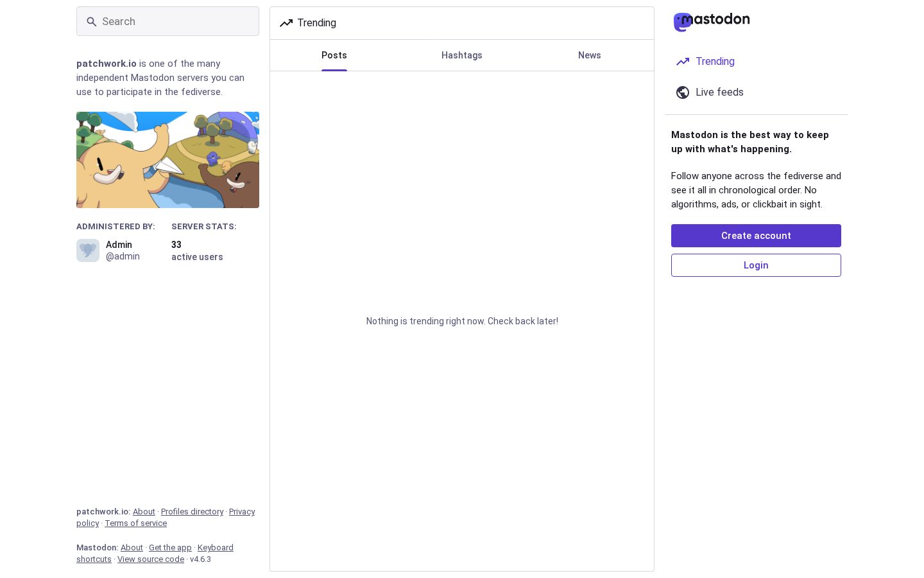Switch to the News tab
This screenshot has width=924, height=578.
(590, 55)
